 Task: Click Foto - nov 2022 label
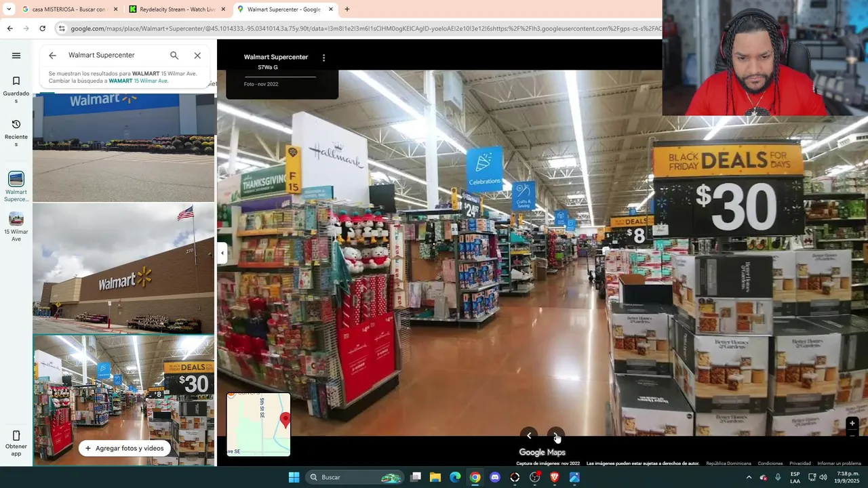[261, 84]
